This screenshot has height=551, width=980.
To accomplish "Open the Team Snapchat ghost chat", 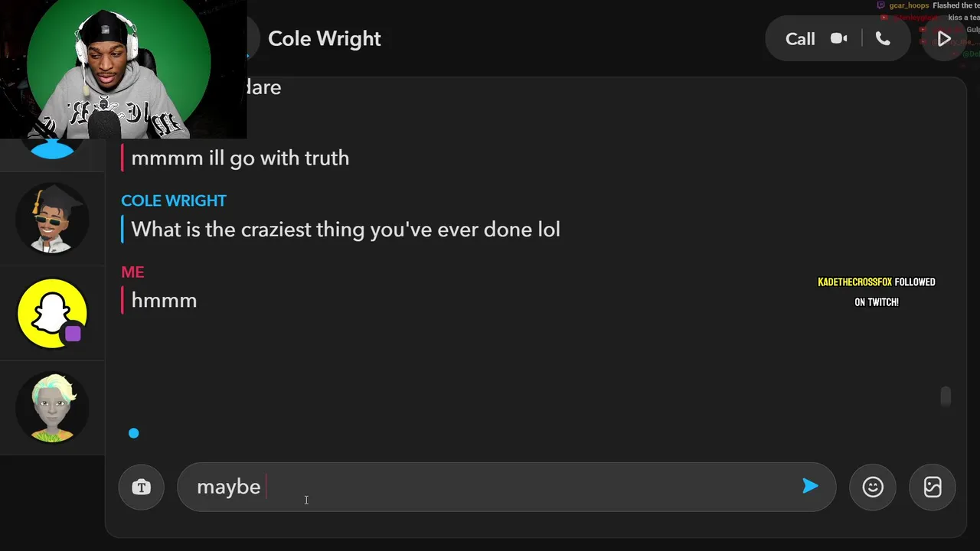I will point(52,313).
